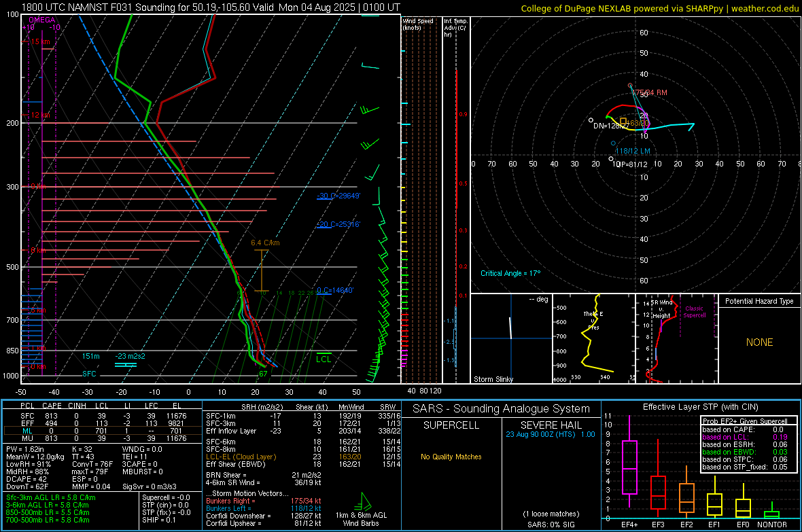
Task: Click the orange square marker on the hodograph
Action: [x=623, y=121]
